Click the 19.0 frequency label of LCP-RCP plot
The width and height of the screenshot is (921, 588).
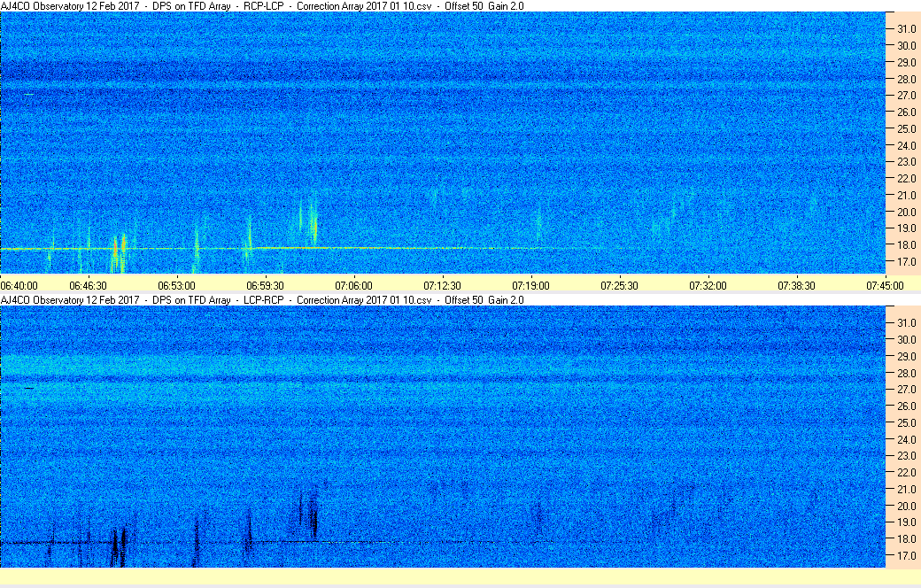click(x=906, y=522)
